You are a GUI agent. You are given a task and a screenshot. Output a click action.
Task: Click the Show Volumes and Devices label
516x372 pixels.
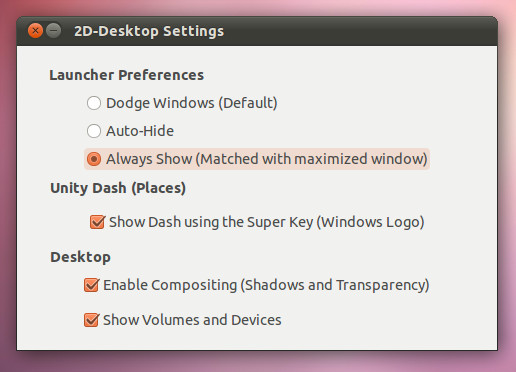coord(192,320)
